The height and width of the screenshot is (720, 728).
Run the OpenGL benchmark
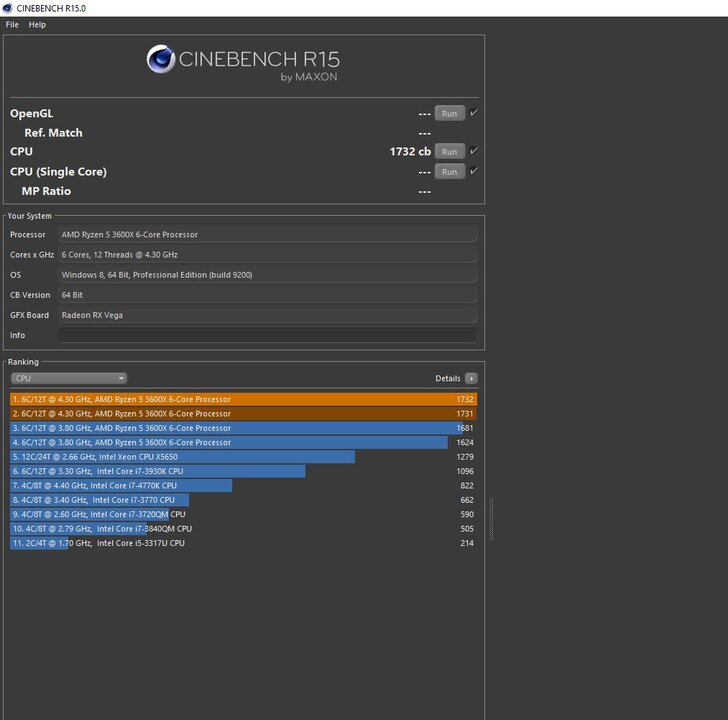coord(449,113)
